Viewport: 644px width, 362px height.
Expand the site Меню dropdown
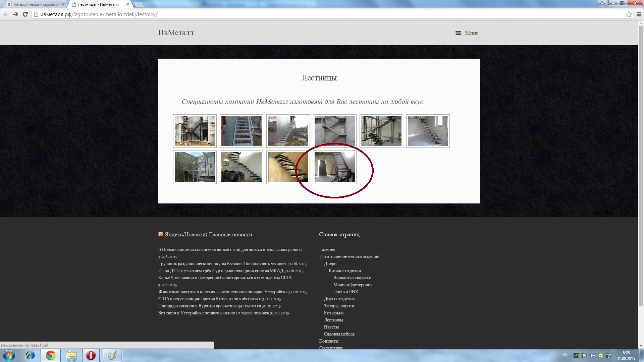467,33
